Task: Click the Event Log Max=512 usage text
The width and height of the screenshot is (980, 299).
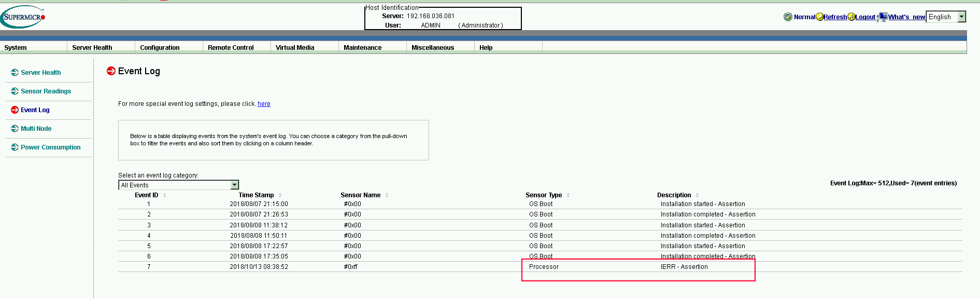Action: point(893,183)
